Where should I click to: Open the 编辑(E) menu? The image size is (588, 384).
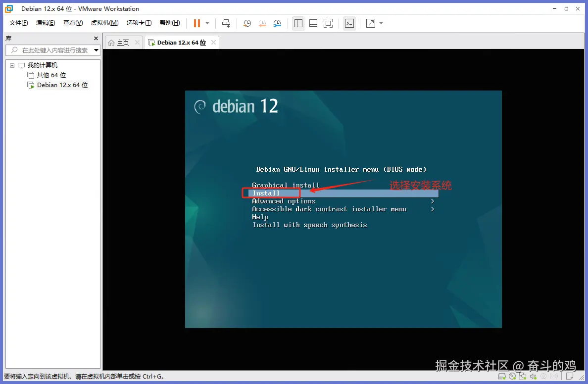(x=46, y=23)
